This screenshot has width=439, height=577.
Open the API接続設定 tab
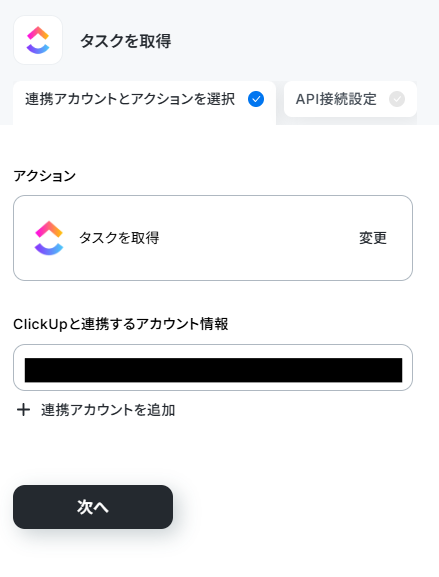click(350, 99)
